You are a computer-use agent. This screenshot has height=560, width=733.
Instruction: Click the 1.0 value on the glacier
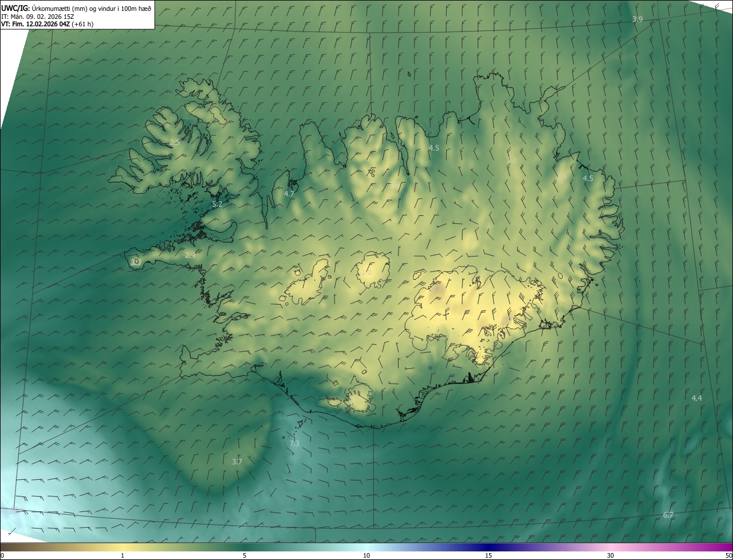[366, 273]
